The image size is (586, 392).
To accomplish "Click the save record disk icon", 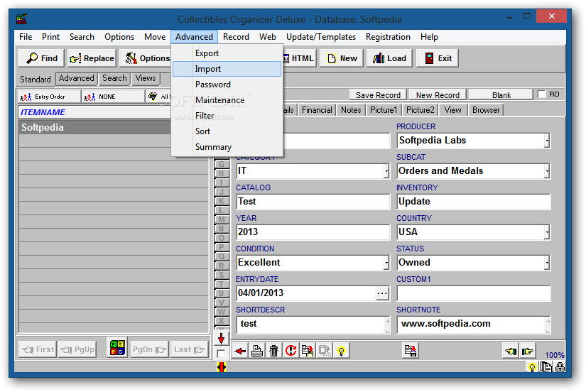I will click(411, 351).
